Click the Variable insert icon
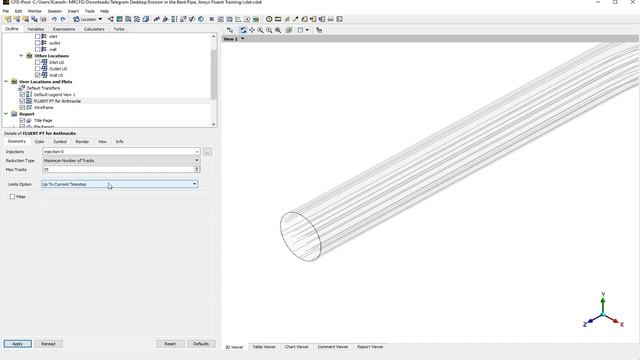Image resolution: width=640 pixels, height=360 pixels. point(211,19)
